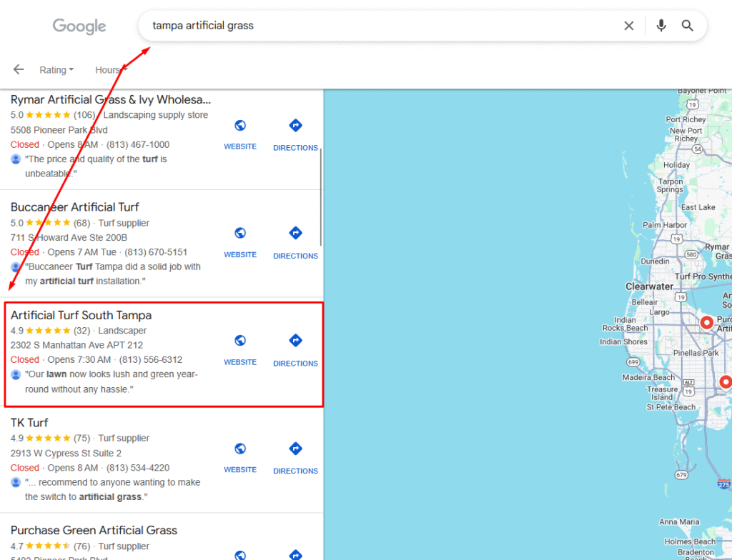
Task: Click the map pin near Largo
Action: coord(707,322)
